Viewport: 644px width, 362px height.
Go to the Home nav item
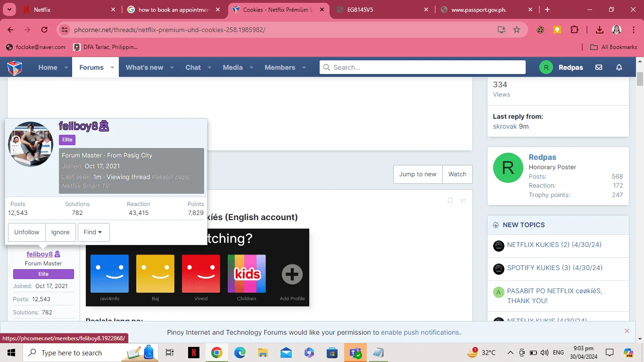pyautogui.click(x=48, y=67)
